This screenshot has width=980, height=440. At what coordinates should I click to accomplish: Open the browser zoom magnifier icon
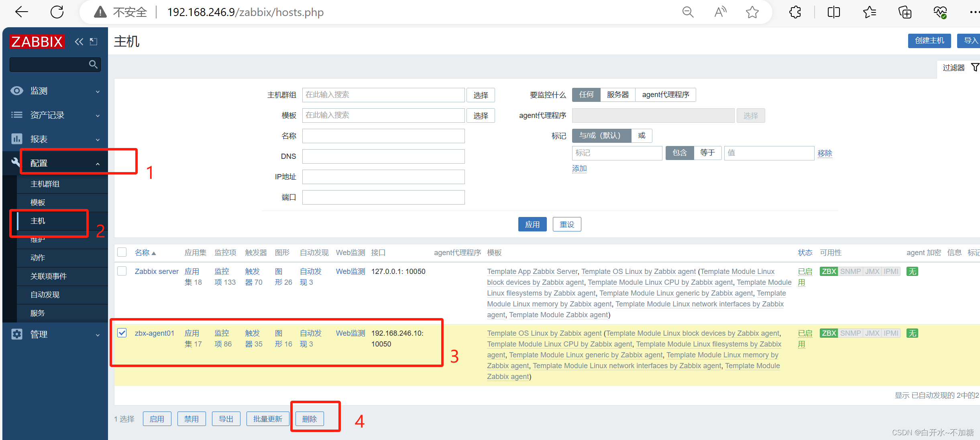tap(688, 12)
